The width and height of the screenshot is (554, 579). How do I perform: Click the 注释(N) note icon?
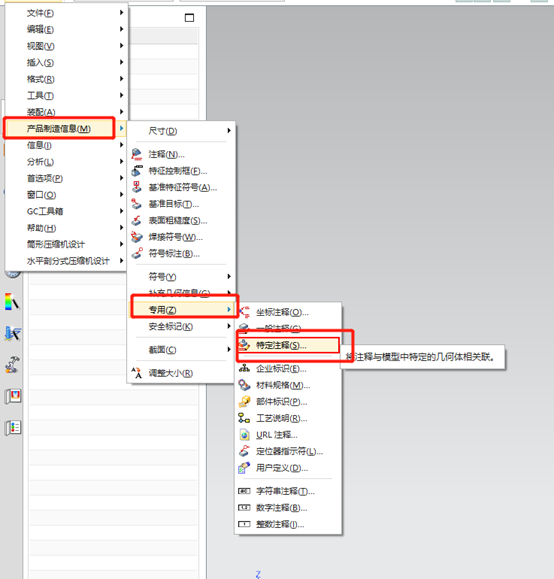click(137, 154)
